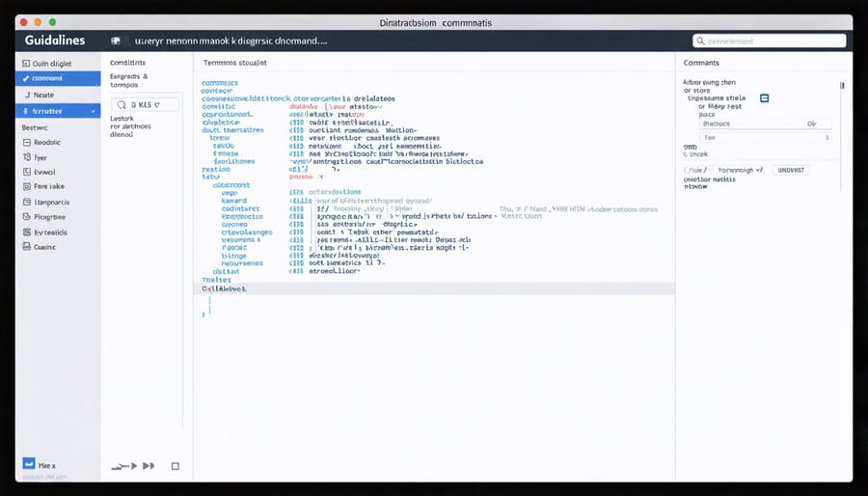Screen dimensions: 868x496
Task: Click the square icon next to 'Cuin diiglet'
Action: 26,63
